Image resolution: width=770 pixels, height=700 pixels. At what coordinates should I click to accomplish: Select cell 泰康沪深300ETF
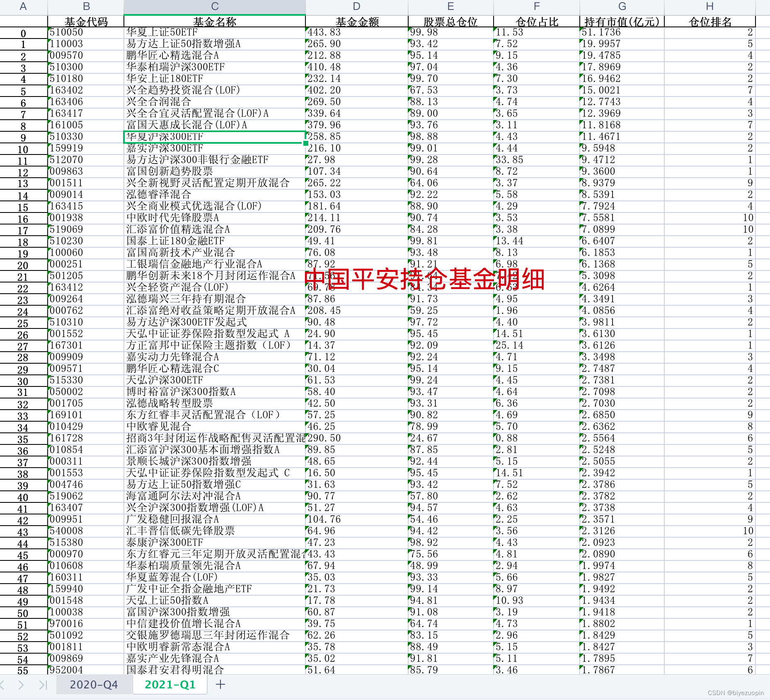coord(215,543)
